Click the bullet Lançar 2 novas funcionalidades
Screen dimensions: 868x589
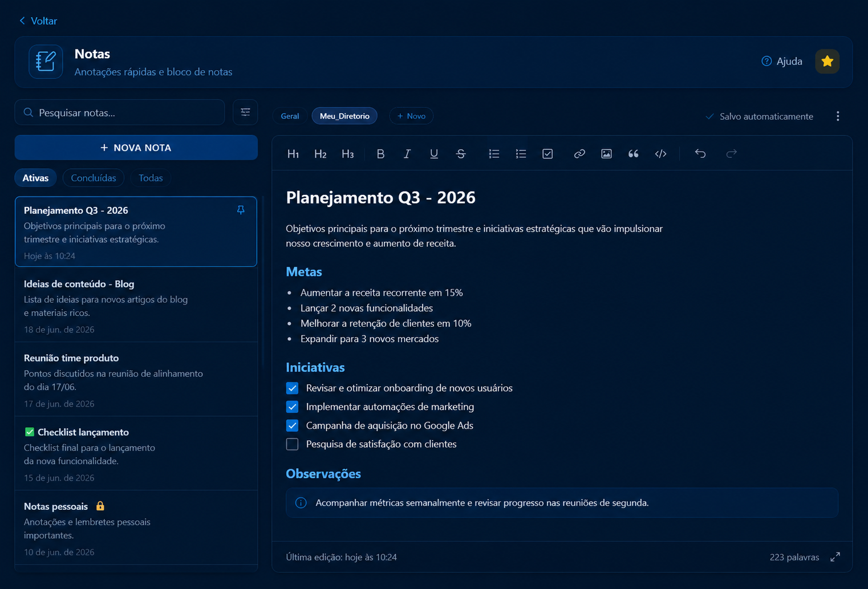tap(367, 308)
